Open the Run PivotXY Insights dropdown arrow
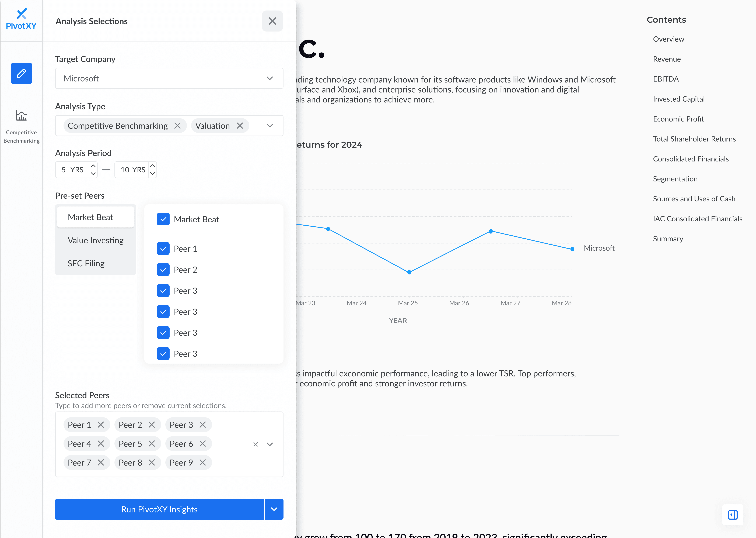 [274, 509]
